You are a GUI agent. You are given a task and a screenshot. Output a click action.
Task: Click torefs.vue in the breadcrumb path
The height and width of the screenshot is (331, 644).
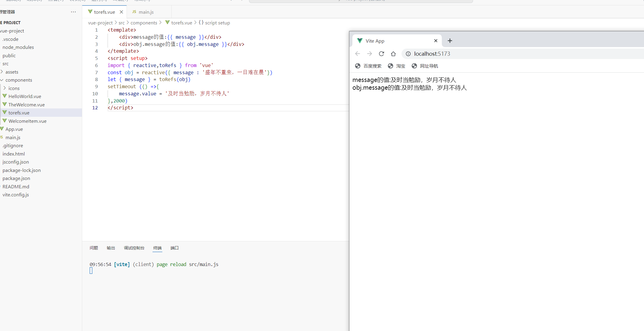pos(182,23)
